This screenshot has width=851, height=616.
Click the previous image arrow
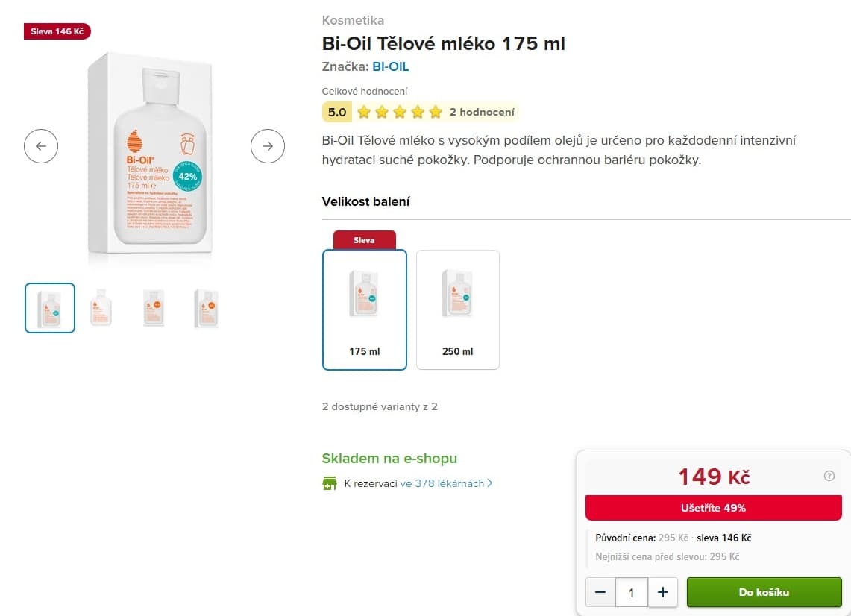(x=41, y=146)
